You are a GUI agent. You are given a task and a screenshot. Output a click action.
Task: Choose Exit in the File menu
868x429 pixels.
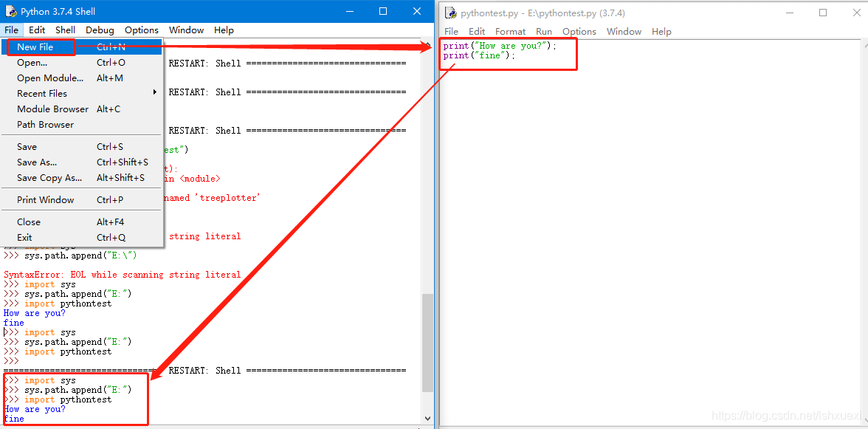pos(83,238)
